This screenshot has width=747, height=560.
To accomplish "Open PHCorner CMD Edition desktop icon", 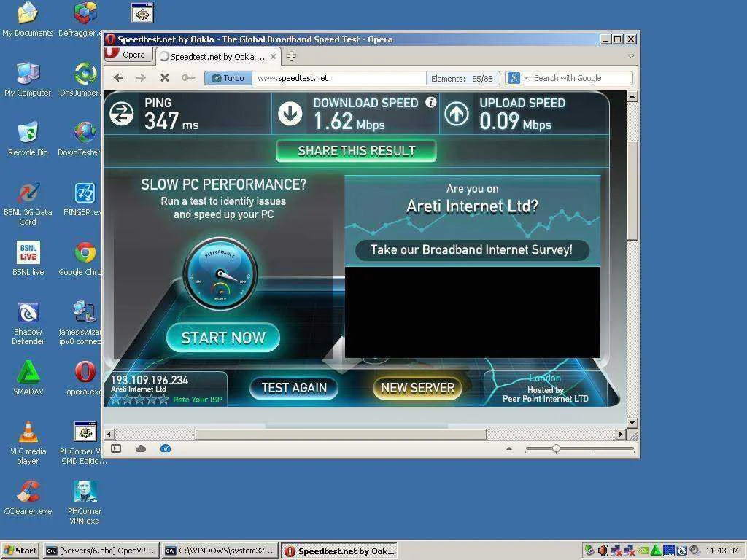I will click(x=84, y=443).
